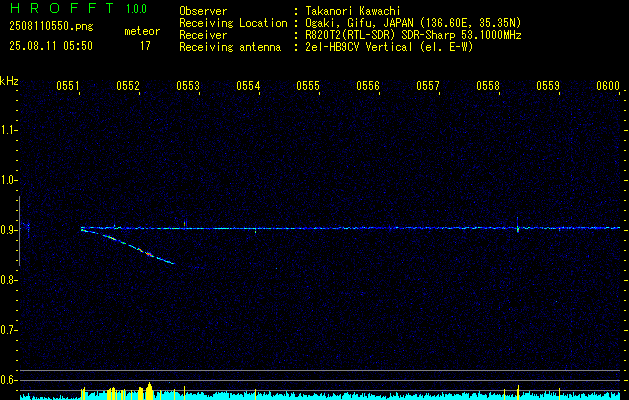Click the 0554 time marker
The height and width of the screenshot is (400, 629).
coord(248,86)
